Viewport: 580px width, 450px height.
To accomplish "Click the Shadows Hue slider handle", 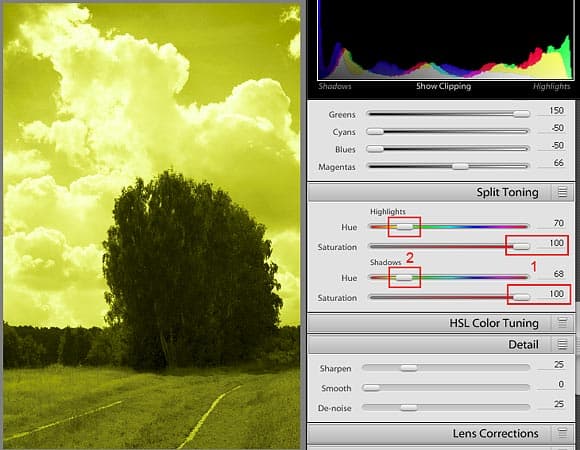I will 404,277.
